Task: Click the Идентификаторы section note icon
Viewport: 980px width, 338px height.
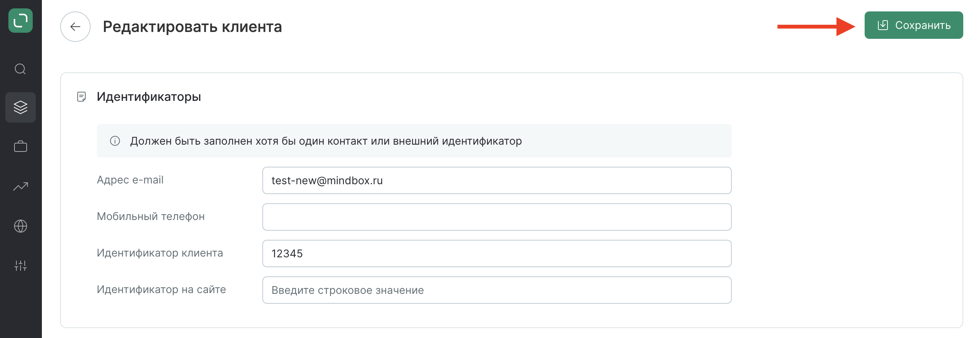Action: [81, 97]
